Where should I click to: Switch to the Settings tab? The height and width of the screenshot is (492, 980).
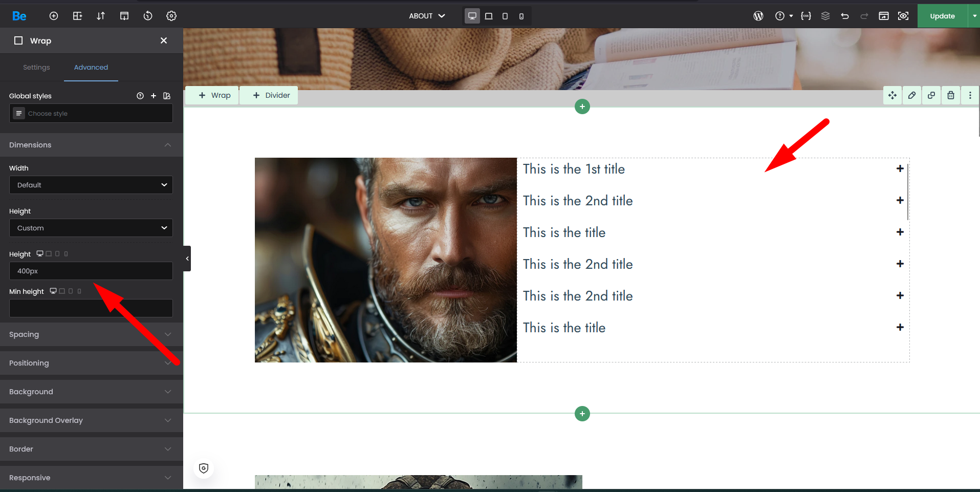(x=36, y=67)
